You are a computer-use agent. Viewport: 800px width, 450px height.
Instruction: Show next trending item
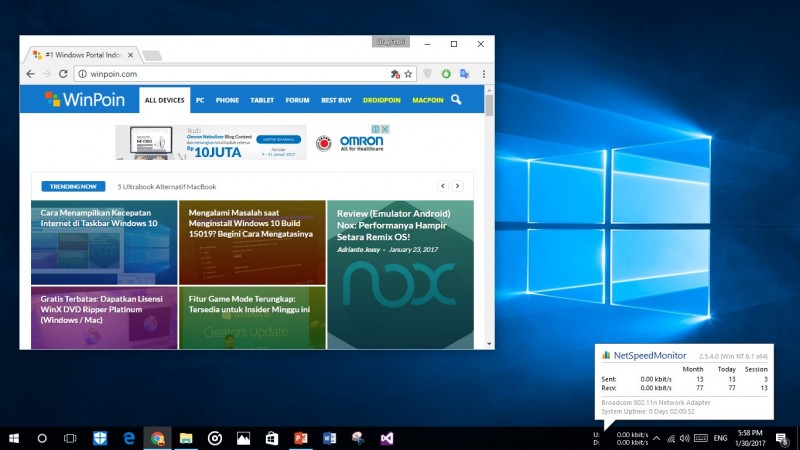click(458, 186)
